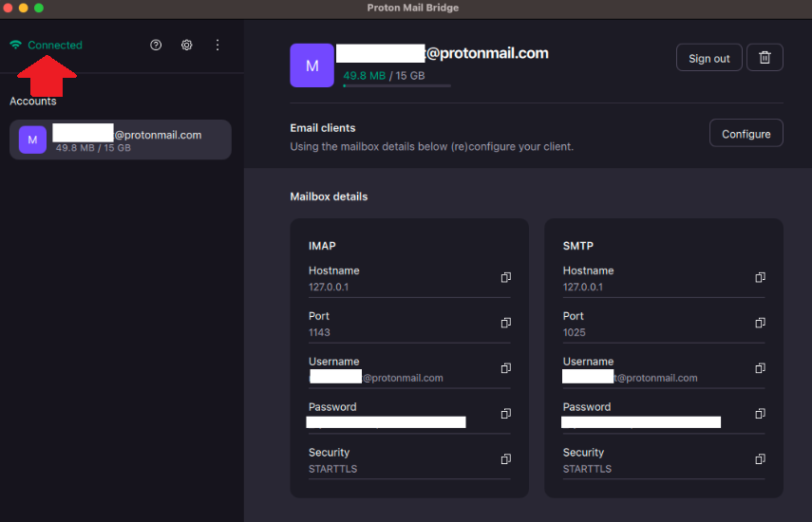Click the SMTP port value 1025
This screenshot has height=522, width=812.
pos(574,332)
